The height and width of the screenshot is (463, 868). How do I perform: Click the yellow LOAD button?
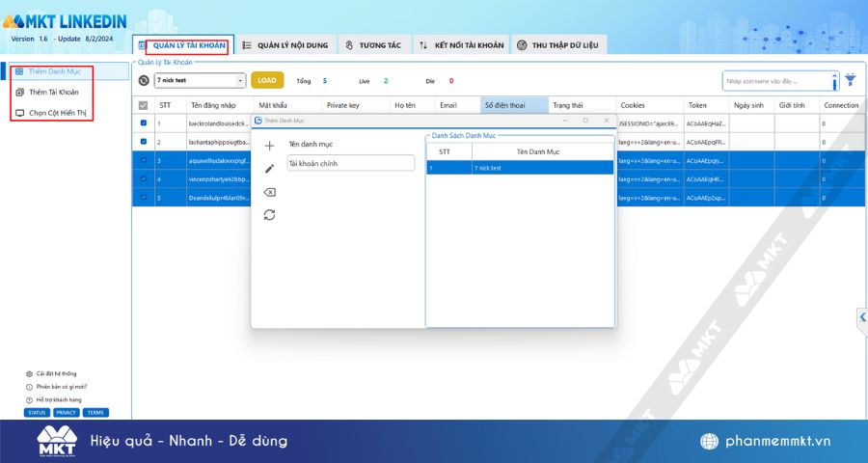click(267, 80)
